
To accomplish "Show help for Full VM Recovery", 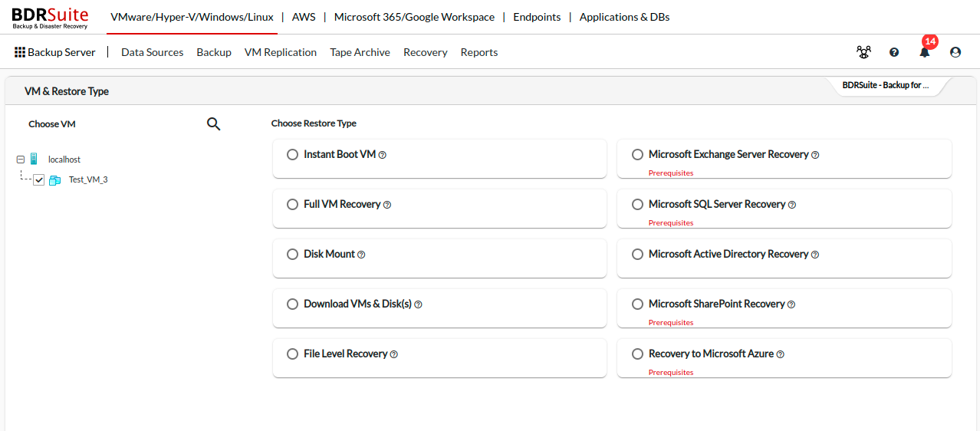I will coord(387,205).
